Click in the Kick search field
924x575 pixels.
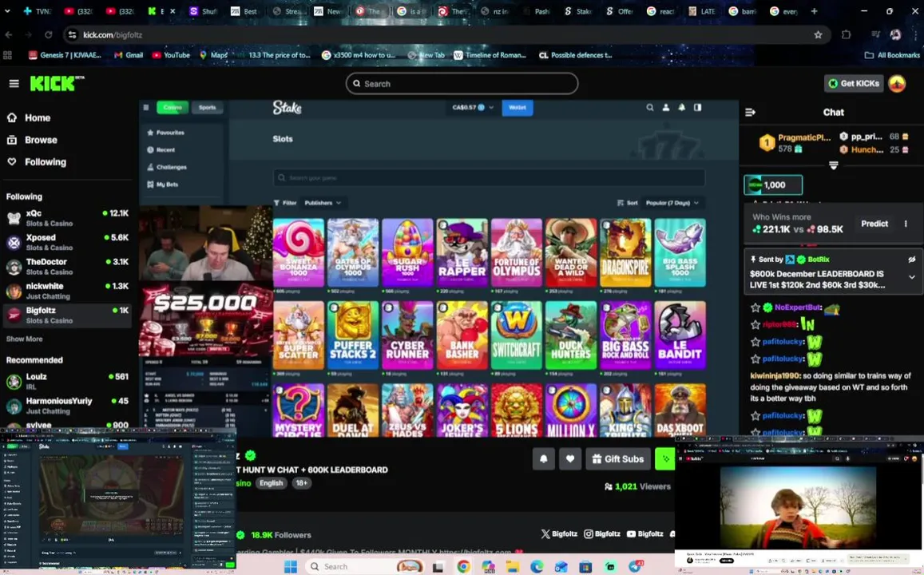pyautogui.click(x=462, y=84)
